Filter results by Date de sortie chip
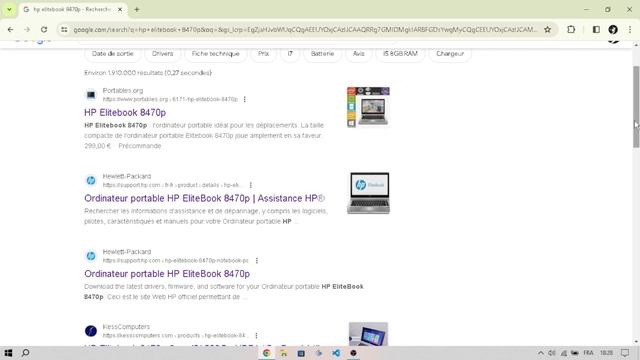Image resolution: width=640 pixels, height=360 pixels. (112, 53)
